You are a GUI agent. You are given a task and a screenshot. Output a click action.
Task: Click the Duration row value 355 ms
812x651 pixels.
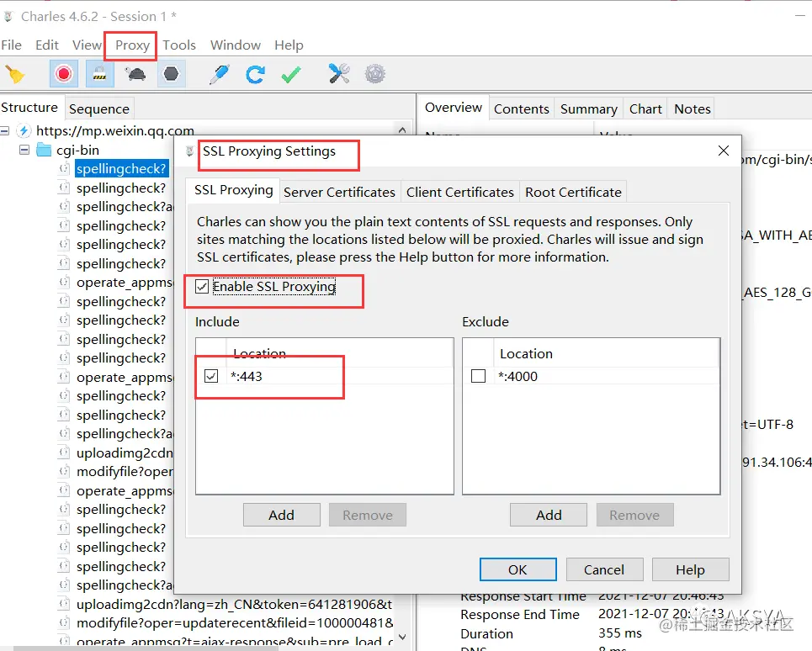620,632
